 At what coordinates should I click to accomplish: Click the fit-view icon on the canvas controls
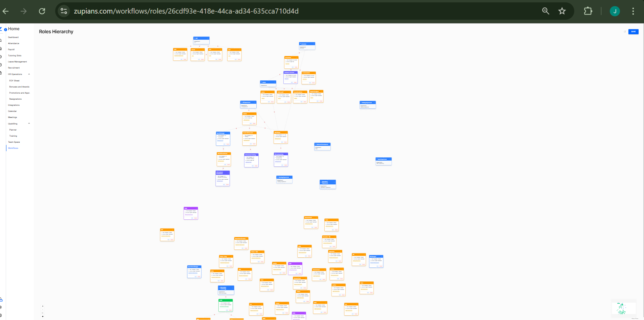tap(43, 313)
